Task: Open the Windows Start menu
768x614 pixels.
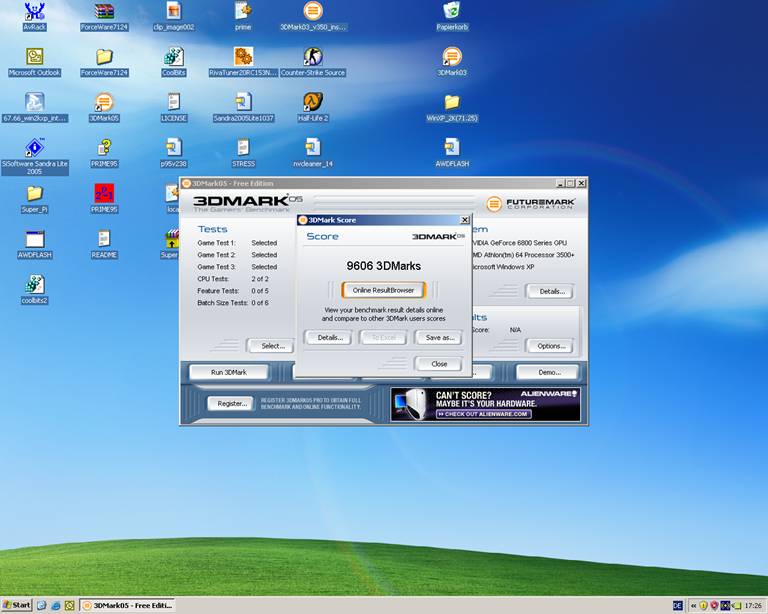Action: tap(16, 605)
